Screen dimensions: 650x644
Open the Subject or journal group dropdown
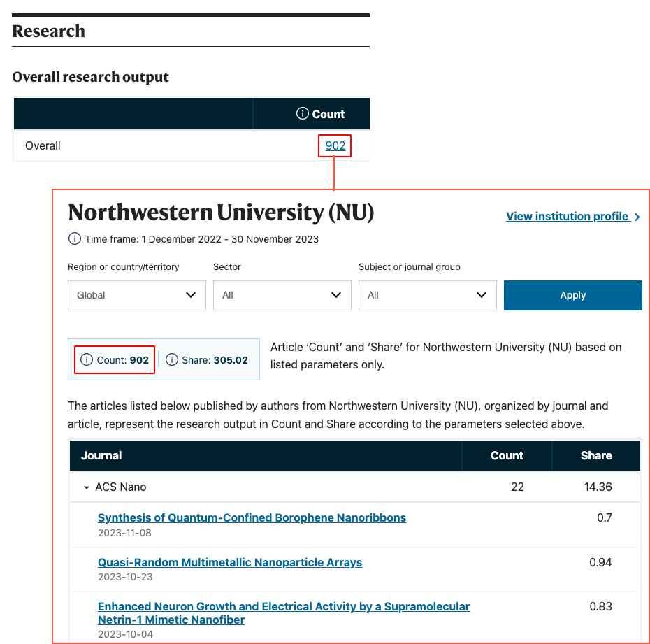[427, 295]
